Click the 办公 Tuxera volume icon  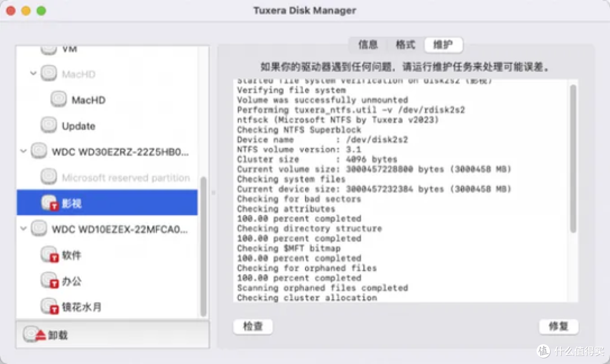(x=49, y=281)
